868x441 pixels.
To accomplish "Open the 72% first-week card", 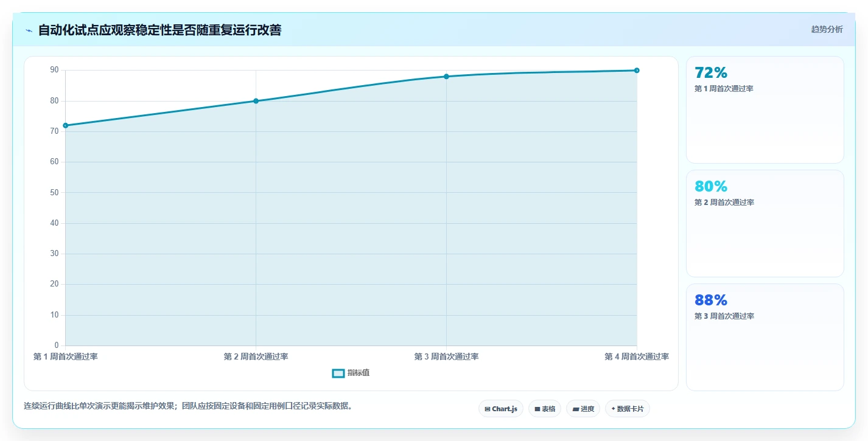I will [x=765, y=109].
